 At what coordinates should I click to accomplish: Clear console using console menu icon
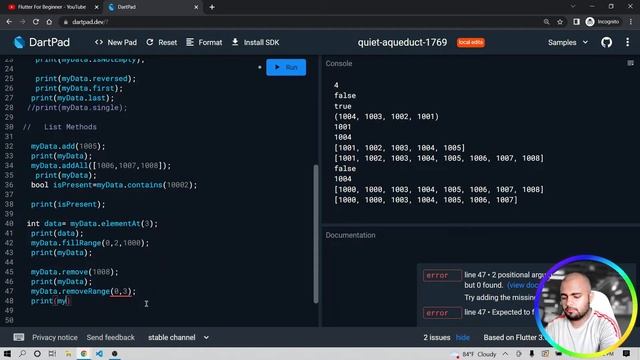pos(630,63)
